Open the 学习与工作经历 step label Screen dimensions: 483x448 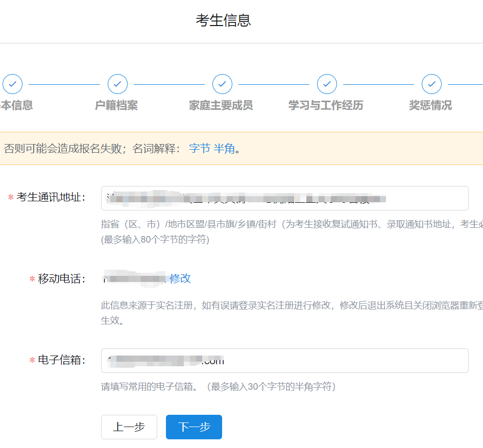pos(326,105)
